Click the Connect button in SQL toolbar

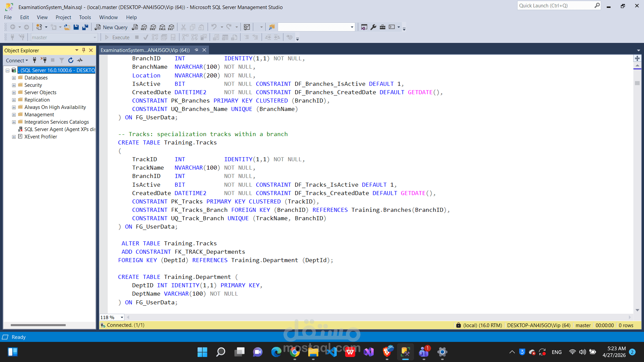click(12, 37)
